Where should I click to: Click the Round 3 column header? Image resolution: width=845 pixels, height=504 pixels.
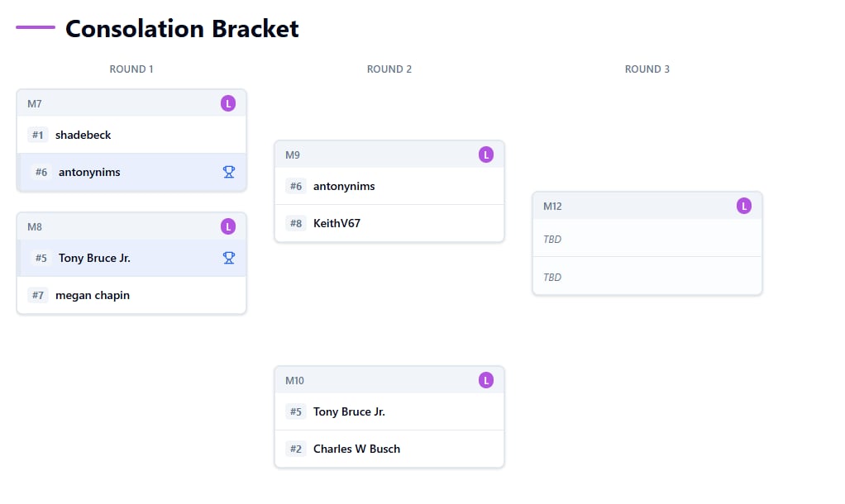click(647, 69)
